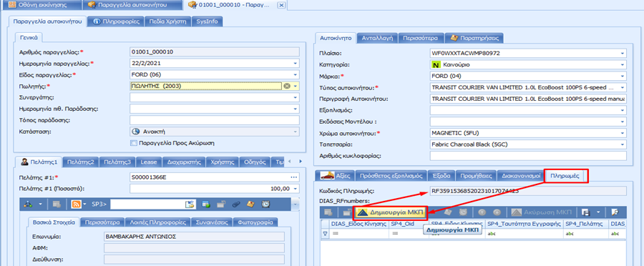Expand the Μάρκα FORD (04) dropdown
Viewport: 644px width, 266px height.
click(623, 76)
